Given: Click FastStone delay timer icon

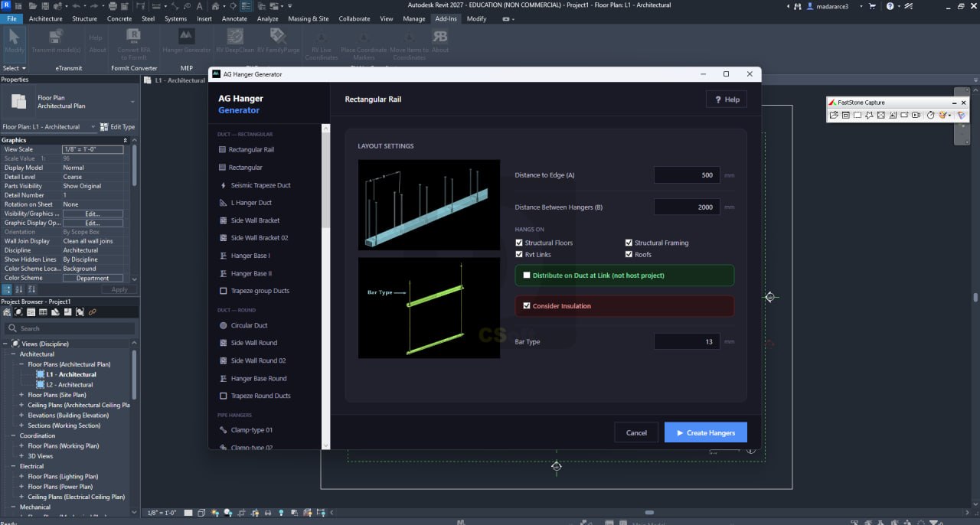Looking at the screenshot, I should click(931, 115).
